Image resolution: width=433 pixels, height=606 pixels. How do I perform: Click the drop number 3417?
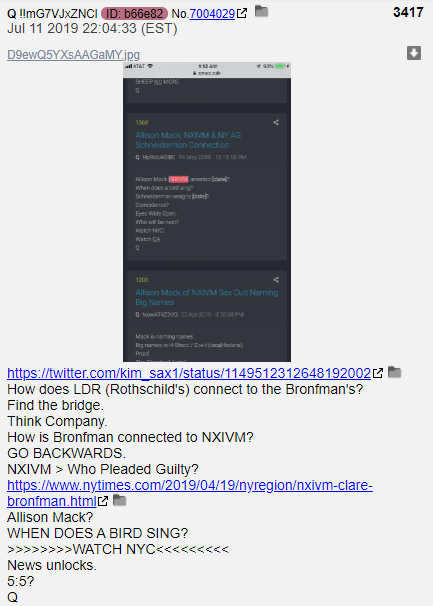tap(408, 12)
